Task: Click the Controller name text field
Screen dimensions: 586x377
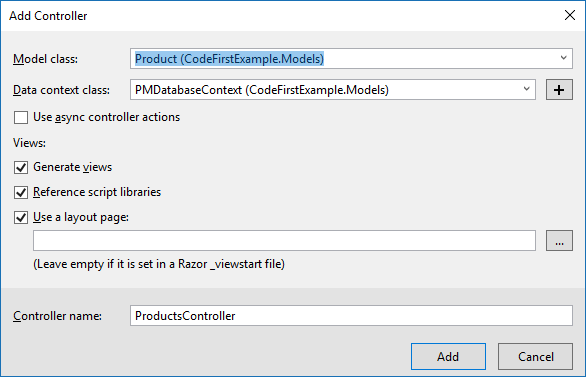Action: coord(351,316)
